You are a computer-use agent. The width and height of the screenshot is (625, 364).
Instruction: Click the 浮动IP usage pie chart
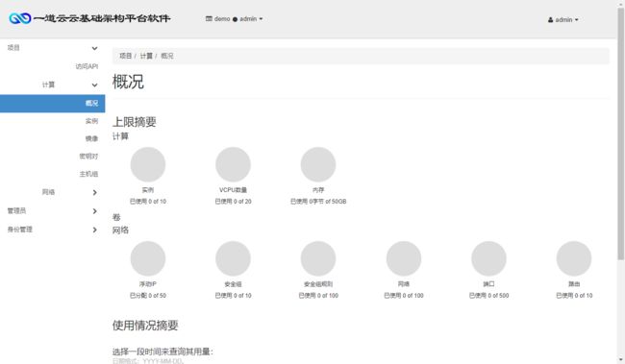coord(148,258)
